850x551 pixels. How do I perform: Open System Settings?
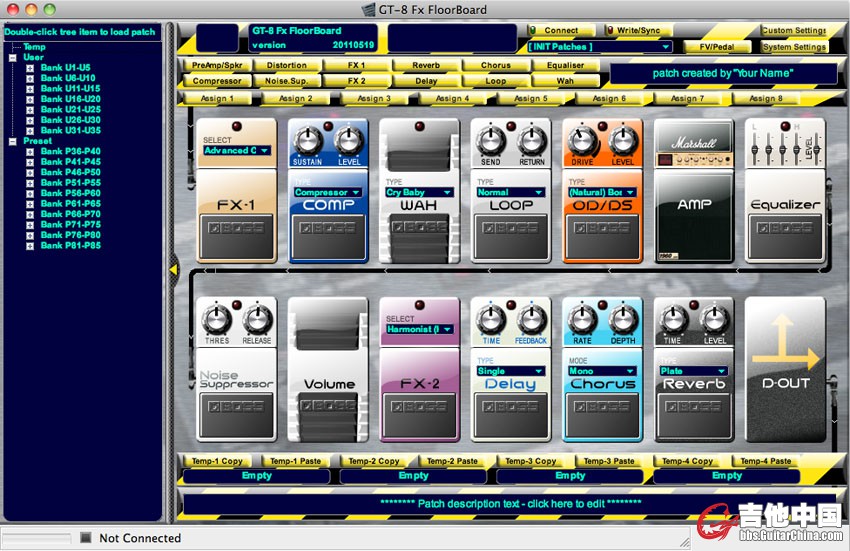click(794, 47)
